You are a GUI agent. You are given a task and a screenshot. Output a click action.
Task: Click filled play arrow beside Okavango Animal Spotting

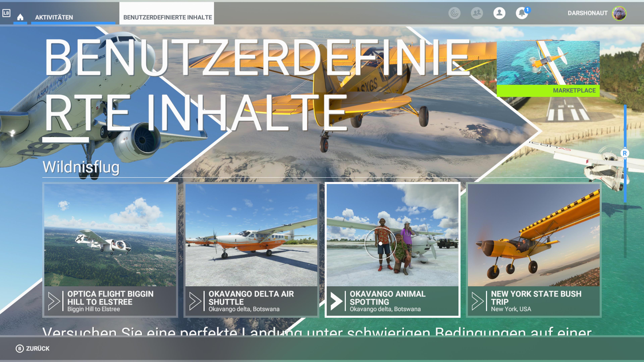click(x=336, y=301)
